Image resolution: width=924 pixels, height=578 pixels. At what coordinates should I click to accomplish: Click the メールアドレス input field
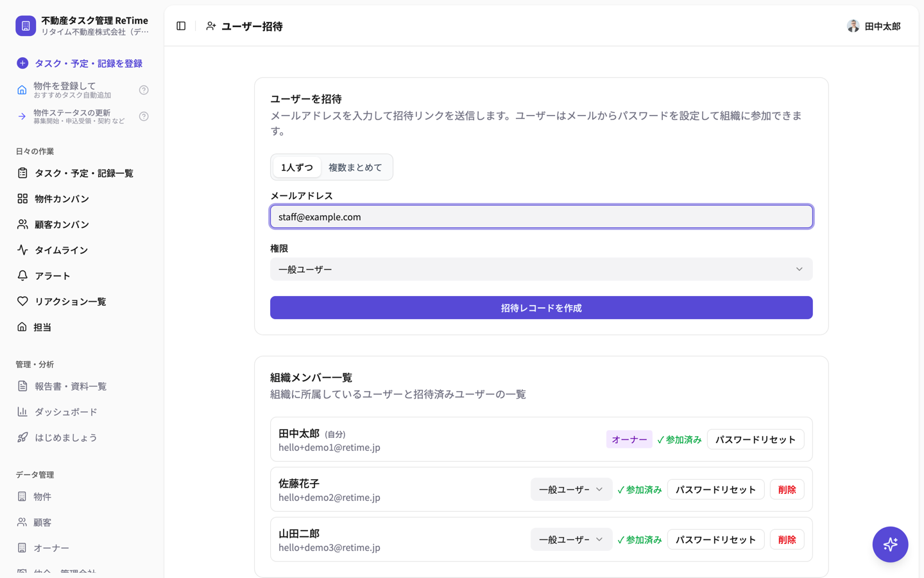tap(541, 216)
